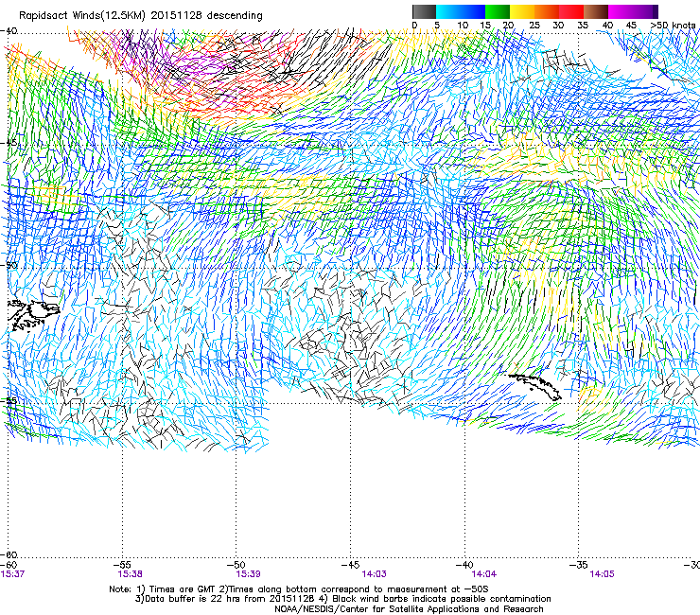700x615 pixels.
Task: Click the 20 value on knots scale
Action: point(509,26)
